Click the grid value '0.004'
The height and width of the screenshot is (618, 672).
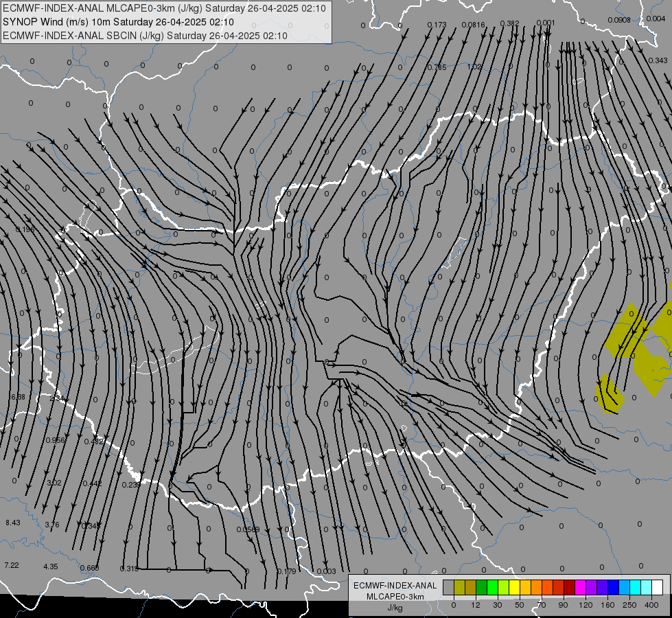coord(656,19)
